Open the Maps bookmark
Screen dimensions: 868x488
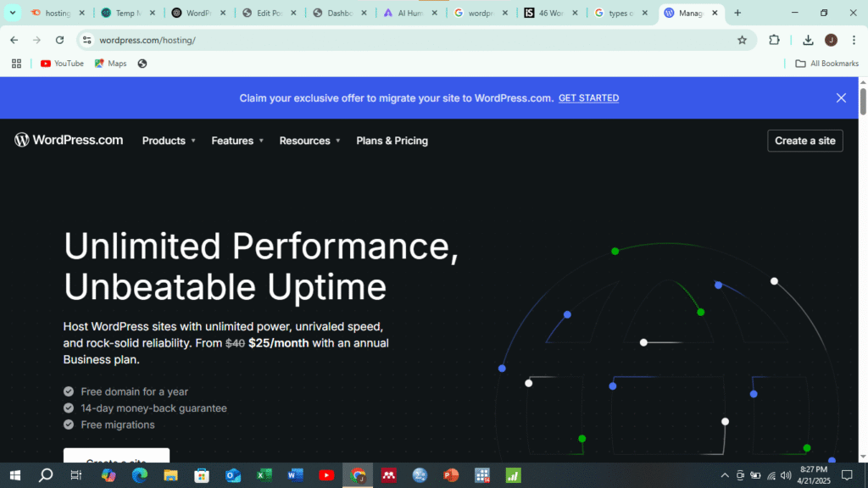111,64
